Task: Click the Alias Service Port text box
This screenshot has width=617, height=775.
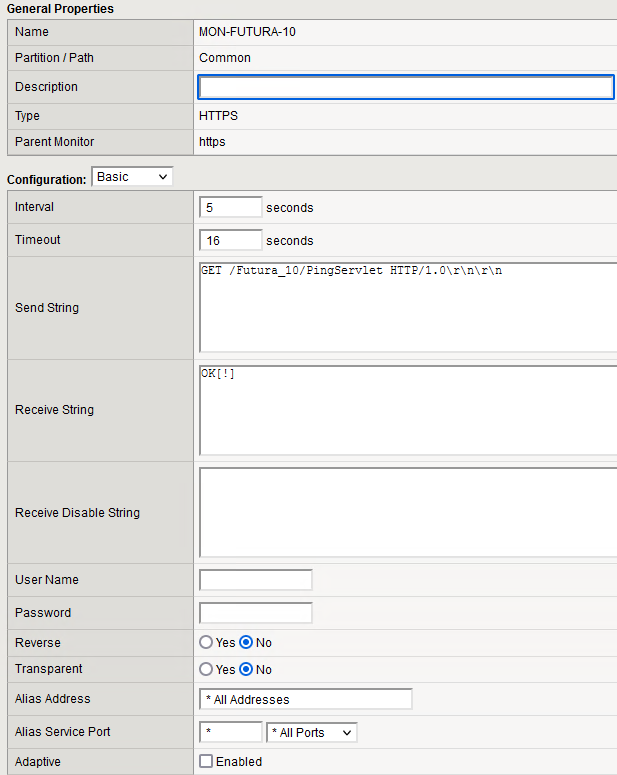Action: tap(231, 732)
